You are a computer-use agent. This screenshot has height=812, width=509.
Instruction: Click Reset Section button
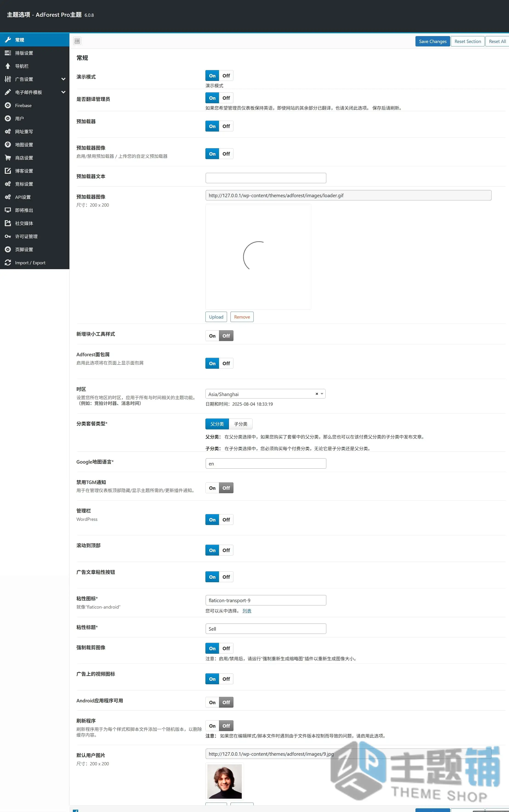pos(468,41)
